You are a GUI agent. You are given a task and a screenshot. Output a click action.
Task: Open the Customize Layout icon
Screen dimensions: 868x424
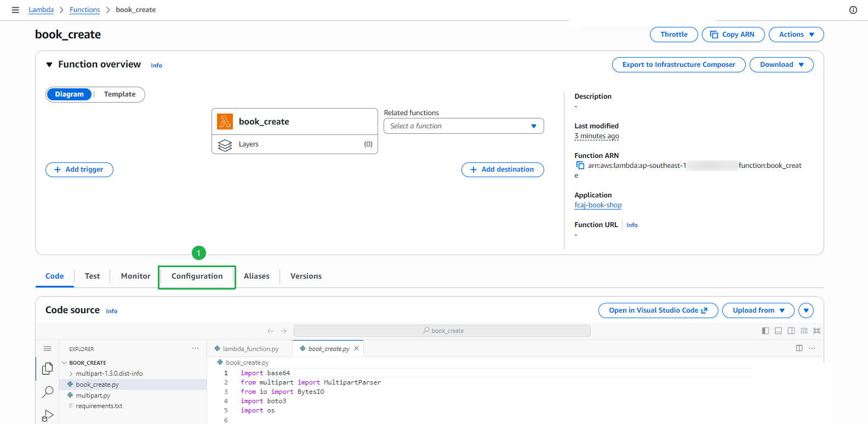click(804, 331)
